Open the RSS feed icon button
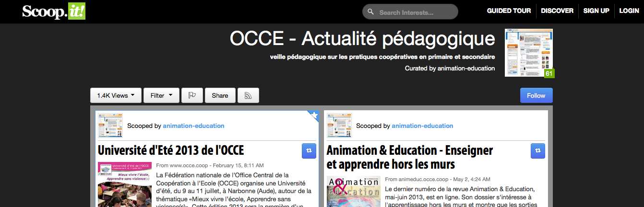This screenshot has height=207, width=644. tap(248, 95)
